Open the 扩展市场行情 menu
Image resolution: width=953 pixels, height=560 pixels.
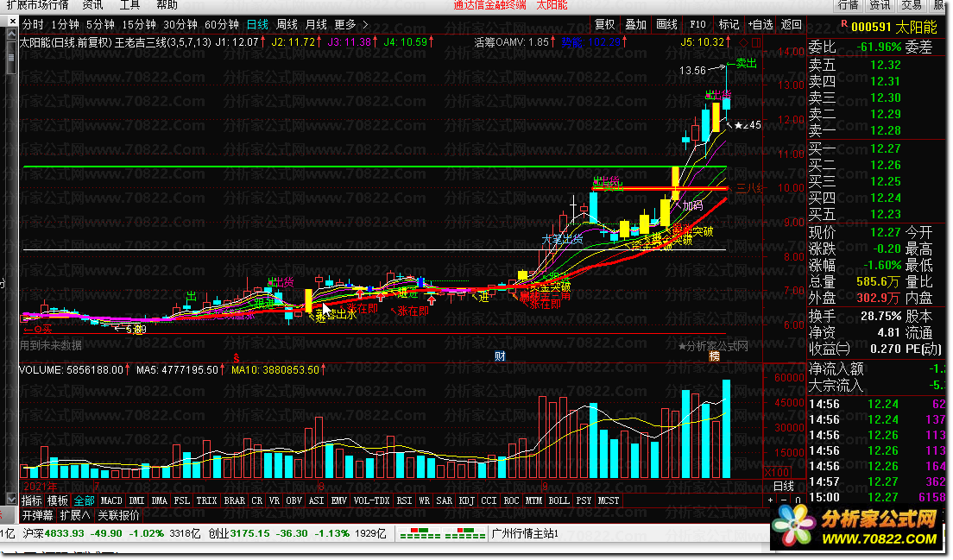coord(38,5)
